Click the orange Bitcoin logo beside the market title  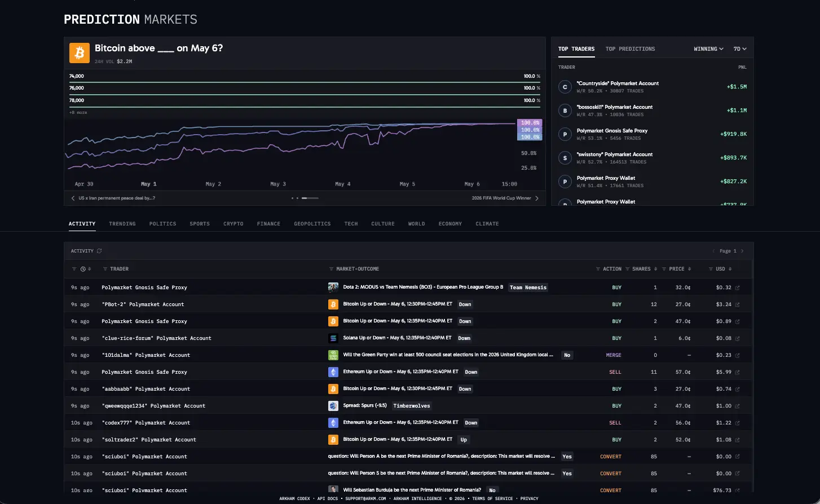click(80, 53)
